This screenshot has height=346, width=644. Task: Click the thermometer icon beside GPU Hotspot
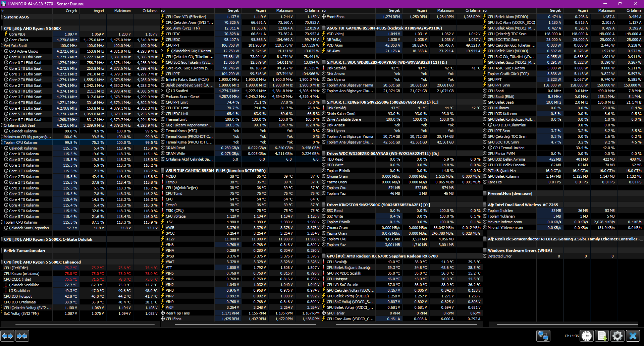[x=324, y=279]
